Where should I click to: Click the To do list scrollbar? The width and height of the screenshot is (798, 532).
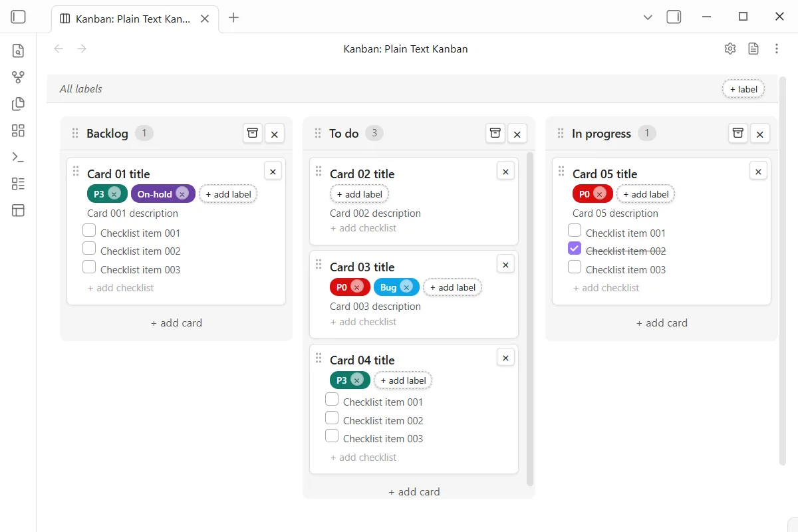pos(530,319)
